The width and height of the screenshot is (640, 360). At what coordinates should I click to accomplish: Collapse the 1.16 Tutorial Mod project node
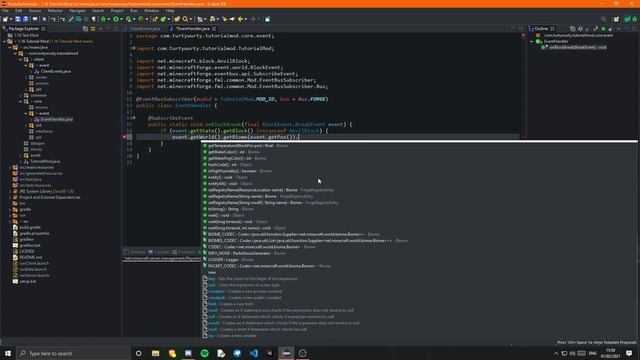pyautogui.click(x=4, y=41)
